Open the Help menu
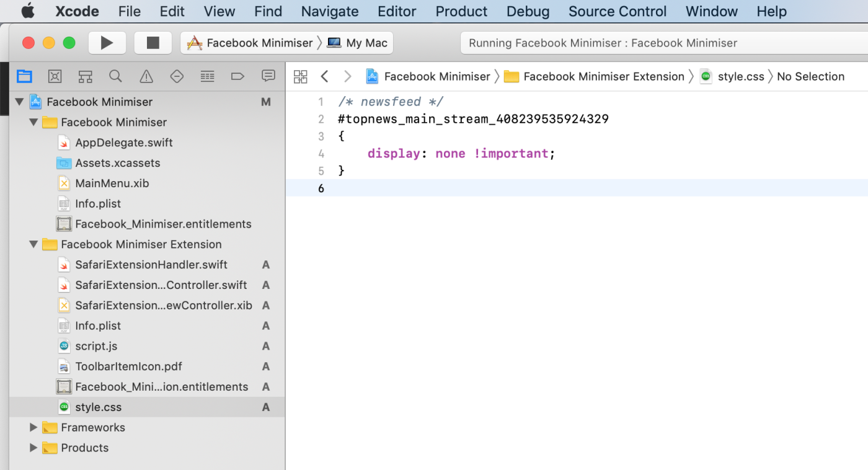This screenshot has height=470, width=868. point(772,11)
